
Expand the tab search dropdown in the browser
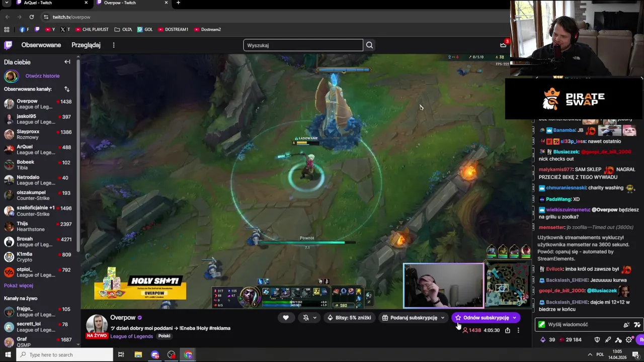pos(7,3)
